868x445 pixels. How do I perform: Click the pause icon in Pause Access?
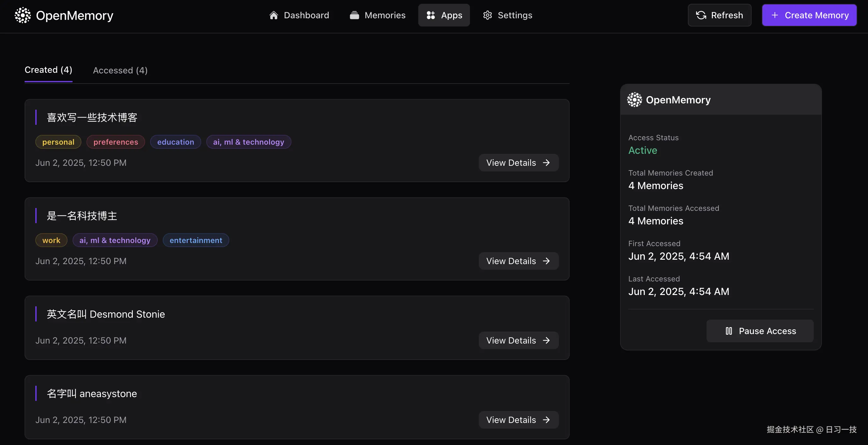pyautogui.click(x=729, y=331)
